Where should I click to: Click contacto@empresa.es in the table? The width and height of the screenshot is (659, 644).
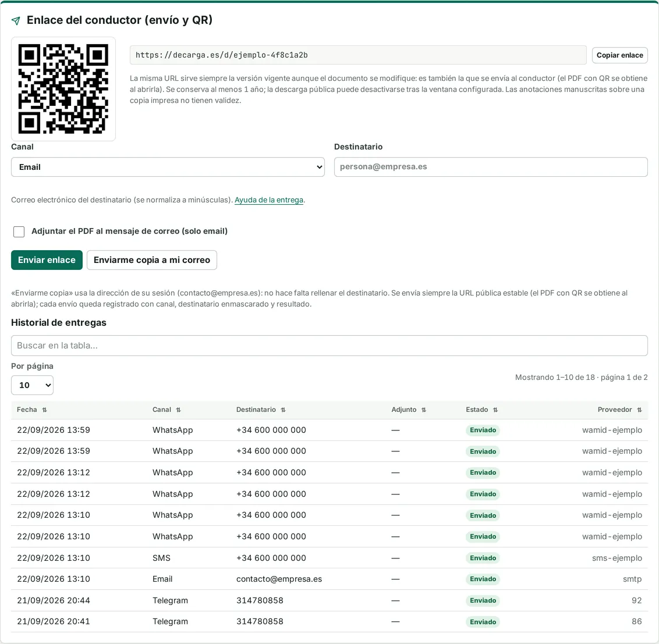click(279, 579)
